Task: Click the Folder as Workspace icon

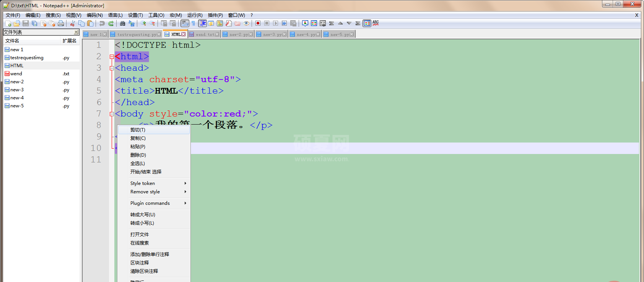Action: (237, 23)
